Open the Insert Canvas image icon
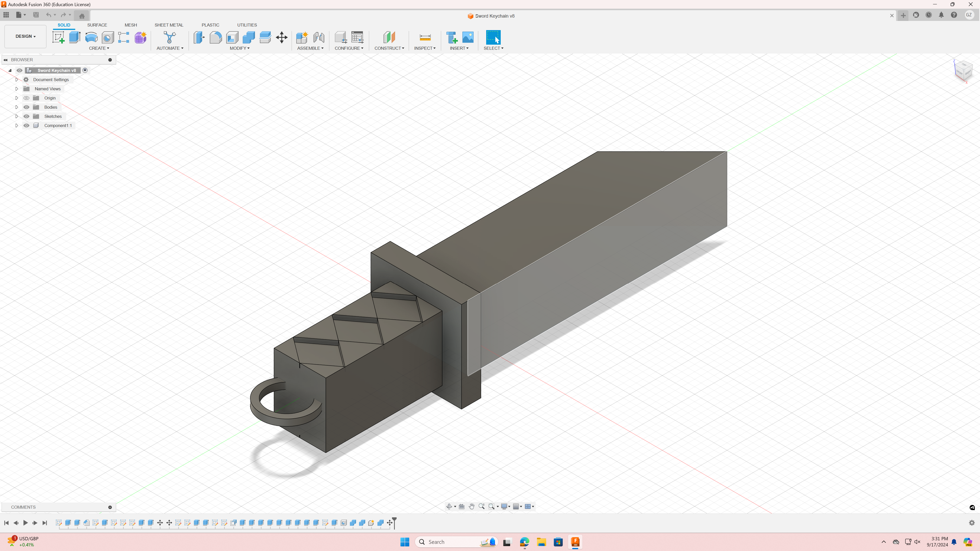 [x=468, y=37]
